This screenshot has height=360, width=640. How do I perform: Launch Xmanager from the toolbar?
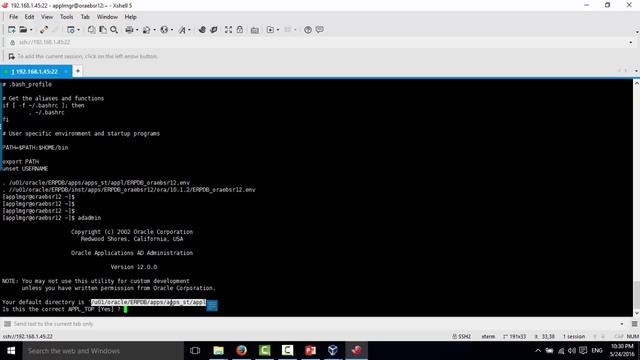pos(213,30)
